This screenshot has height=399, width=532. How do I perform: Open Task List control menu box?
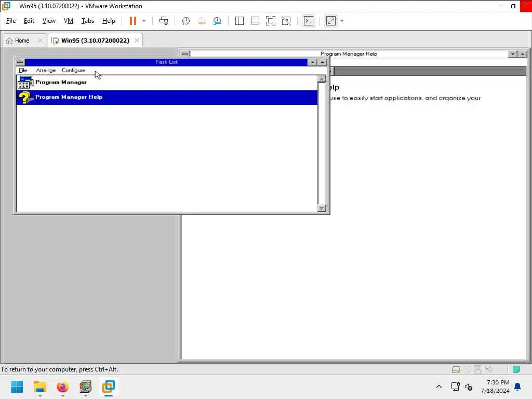tap(20, 62)
